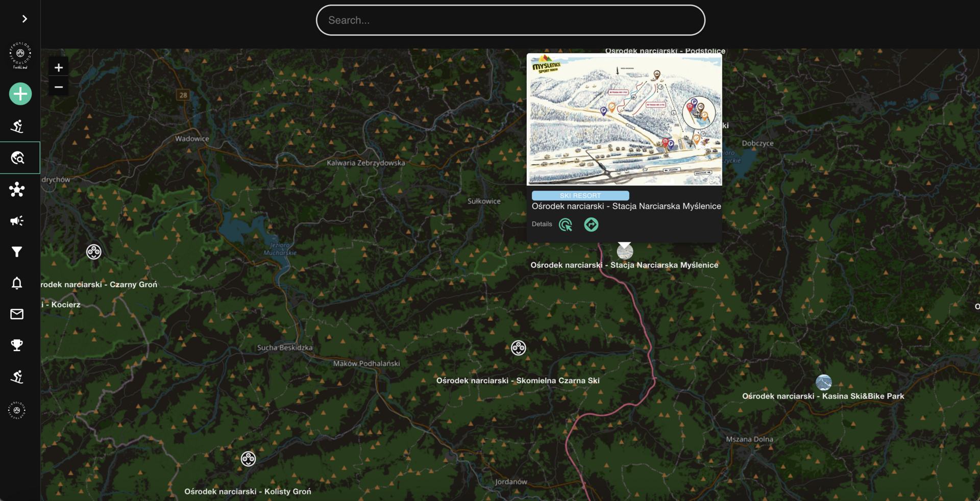Zoom in on the map
The image size is (980, 501).
pyautogui.click(x=59, y=68)
